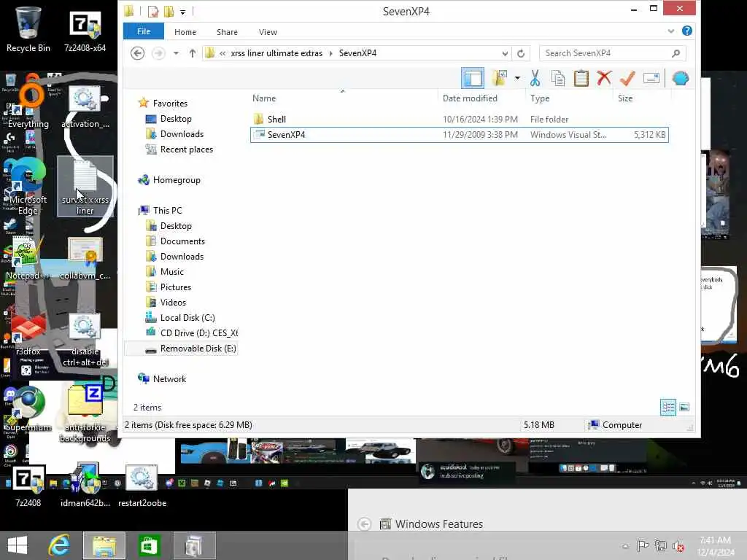
Task: Select the SevenXP4 visual style file
Action: click(460, 135)
